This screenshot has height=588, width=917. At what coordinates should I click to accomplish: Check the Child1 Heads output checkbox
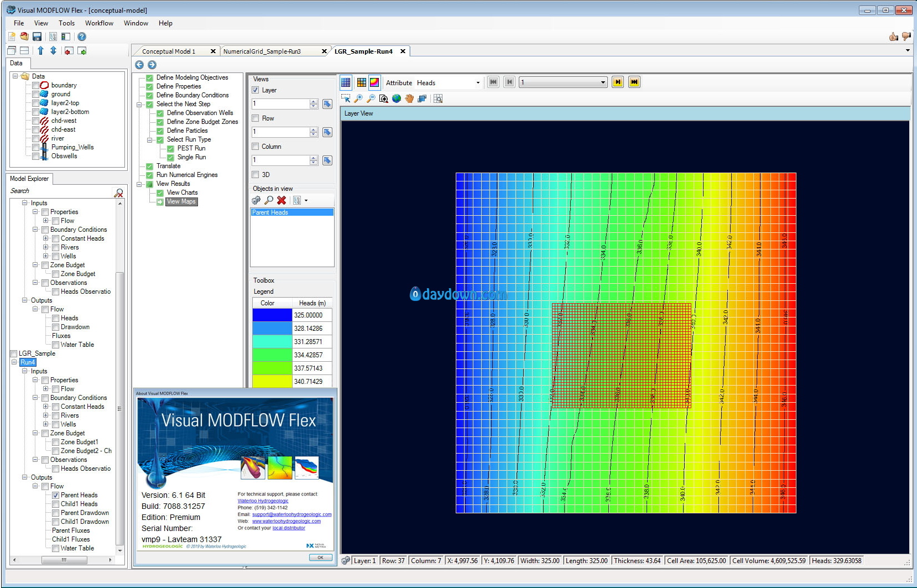[x=56, y=504]
